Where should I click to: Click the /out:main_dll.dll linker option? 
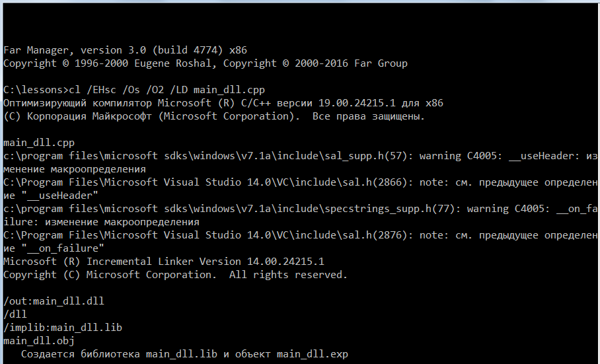pyautogui.click(x=54, y=301)
